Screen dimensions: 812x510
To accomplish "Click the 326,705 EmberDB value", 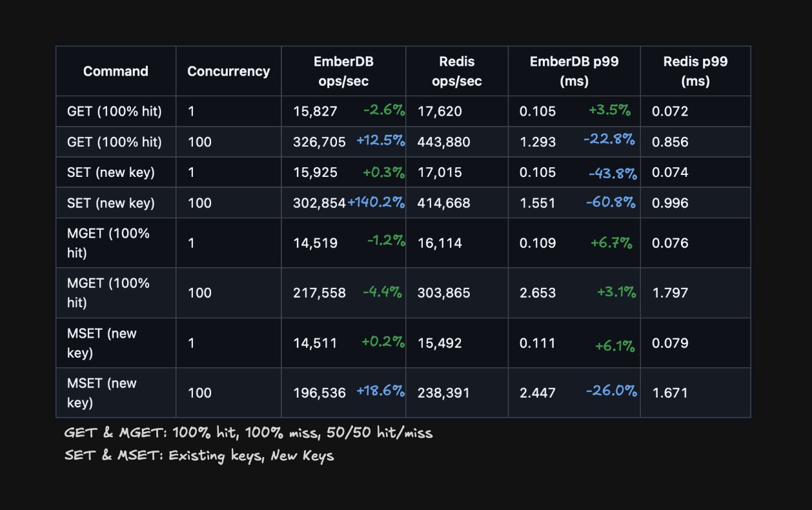I will click(320, 142).
